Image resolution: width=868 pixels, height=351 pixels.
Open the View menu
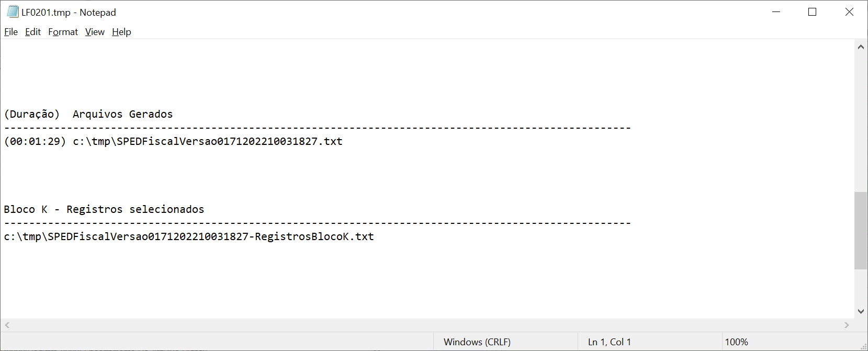tap(95, 32)
